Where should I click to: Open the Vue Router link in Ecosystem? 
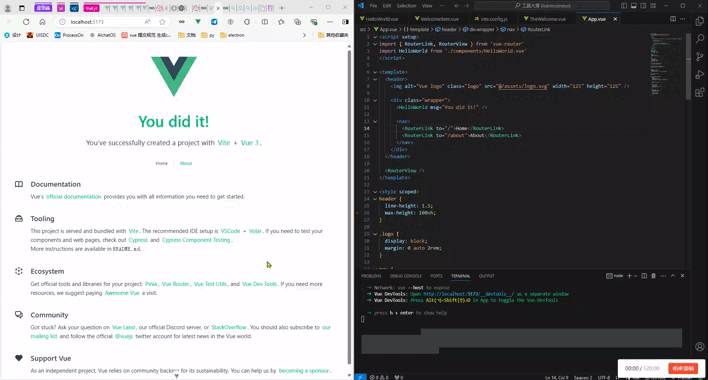click(175, 284)
